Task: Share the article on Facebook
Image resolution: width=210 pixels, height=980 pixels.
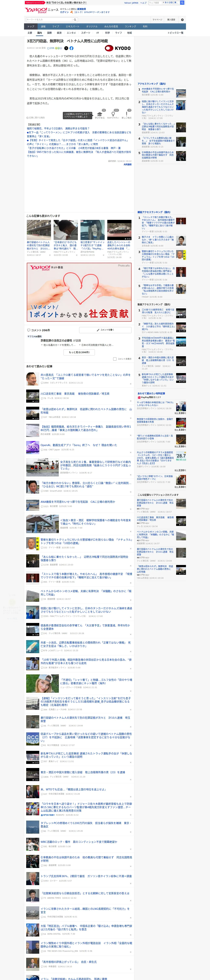Action: point(71,48)
